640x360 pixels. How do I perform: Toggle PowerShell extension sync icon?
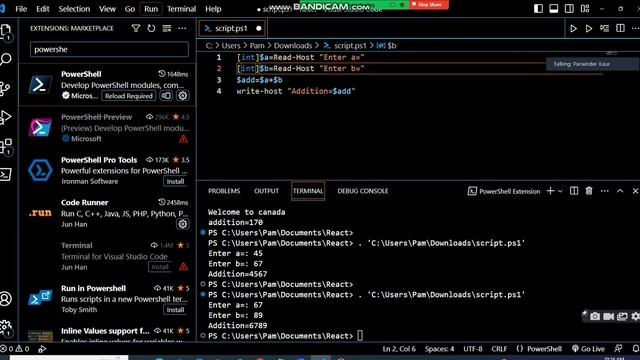pyautogui.click(x=166, y=96)
